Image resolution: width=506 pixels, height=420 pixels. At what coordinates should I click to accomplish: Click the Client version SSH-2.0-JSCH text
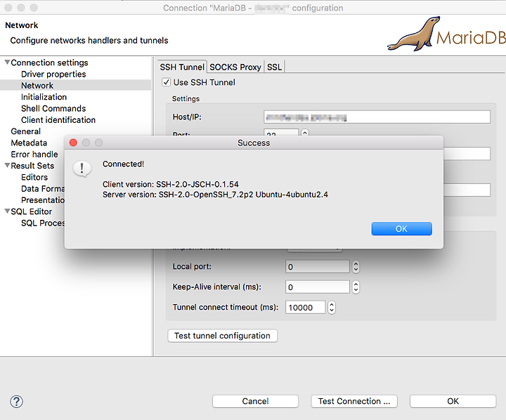pyautogui.click(x=171, y=184)
